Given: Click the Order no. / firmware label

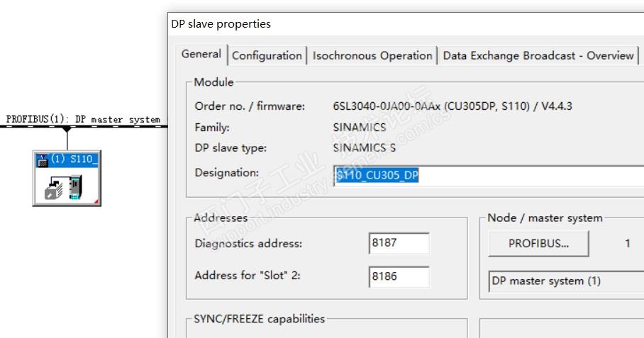Looking at the screenshot, I should 250,106.
